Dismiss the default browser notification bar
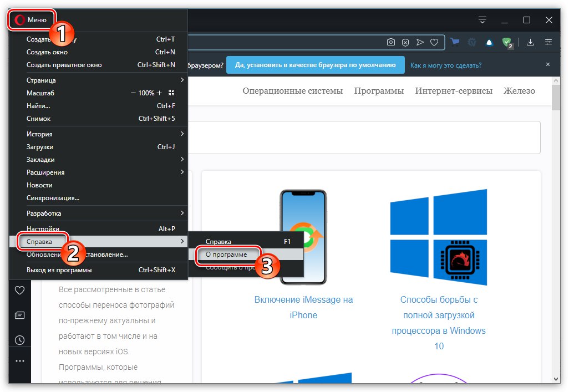The width and height of the screenshot is (569, 392). coord(548,64)
